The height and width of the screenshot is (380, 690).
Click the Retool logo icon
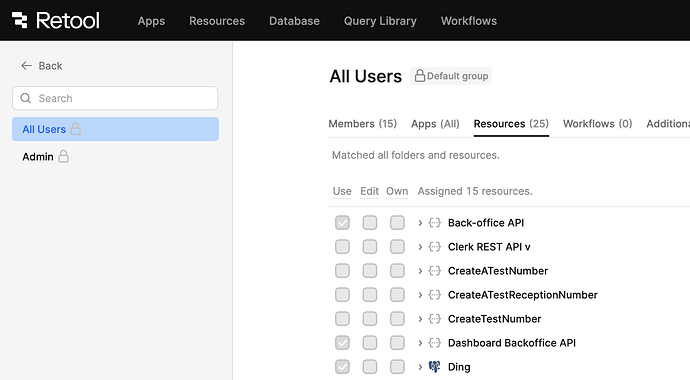click(19, 20)
